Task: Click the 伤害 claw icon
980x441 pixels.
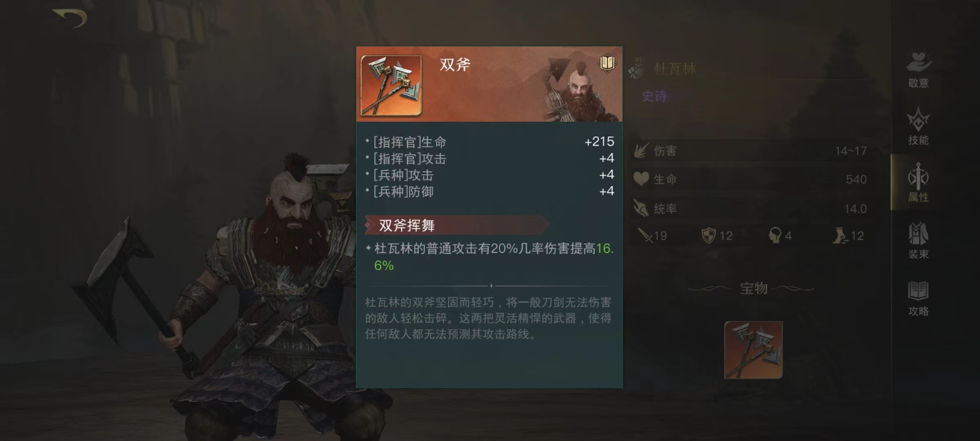Action: point(641,151)
